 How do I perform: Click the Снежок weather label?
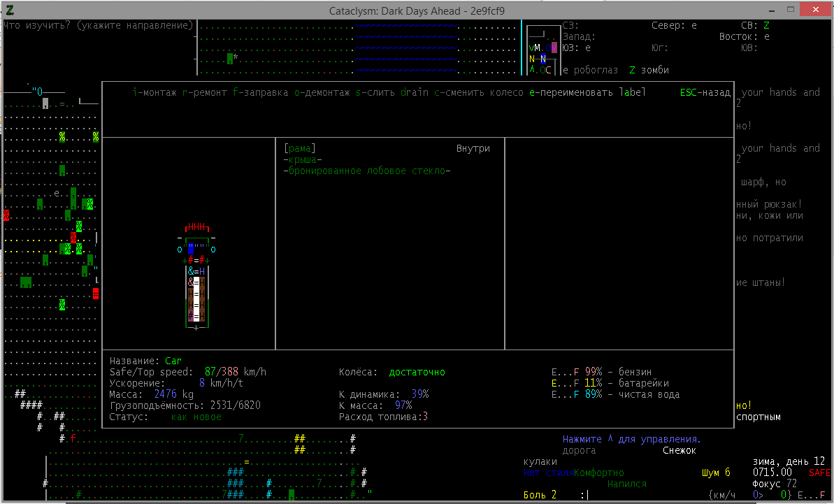[680, 450]
